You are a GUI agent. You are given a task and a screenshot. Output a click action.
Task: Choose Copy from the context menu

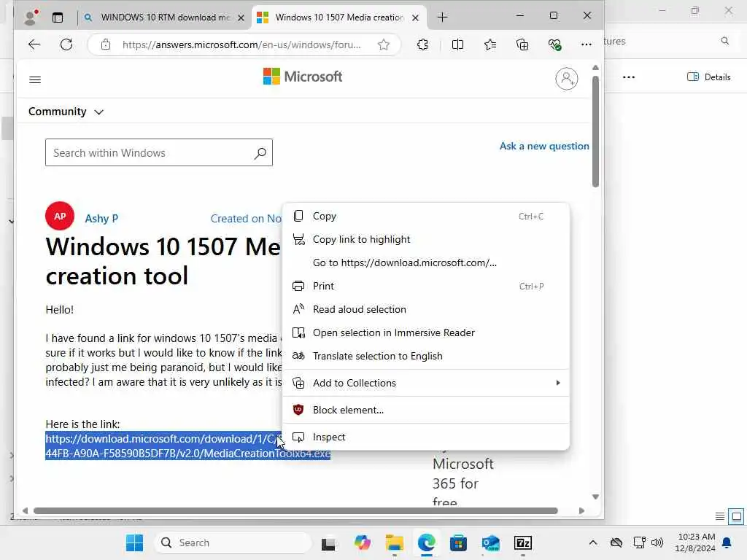point(426,216)
